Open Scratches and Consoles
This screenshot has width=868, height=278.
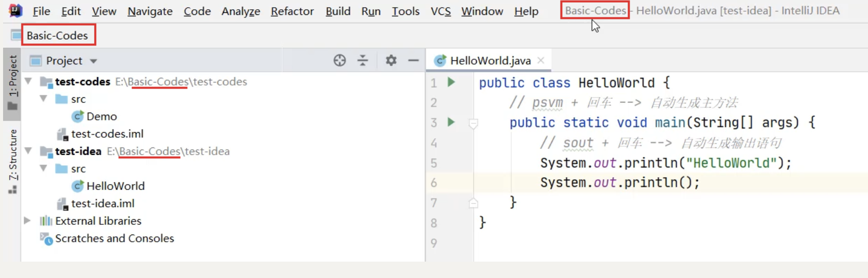pos(115,238)
